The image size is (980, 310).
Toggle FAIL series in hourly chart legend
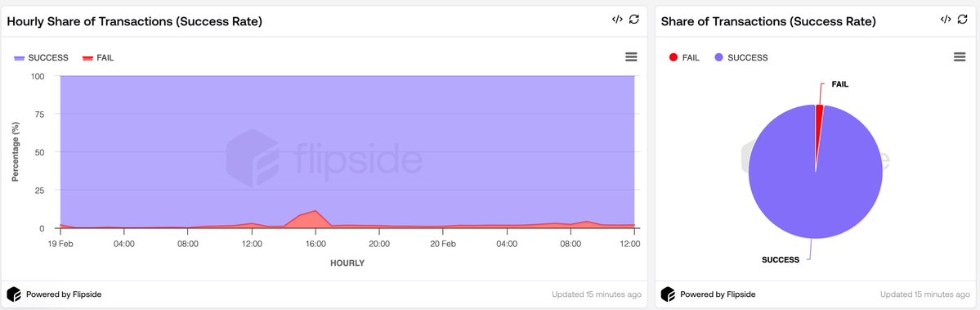pos(98,57)
